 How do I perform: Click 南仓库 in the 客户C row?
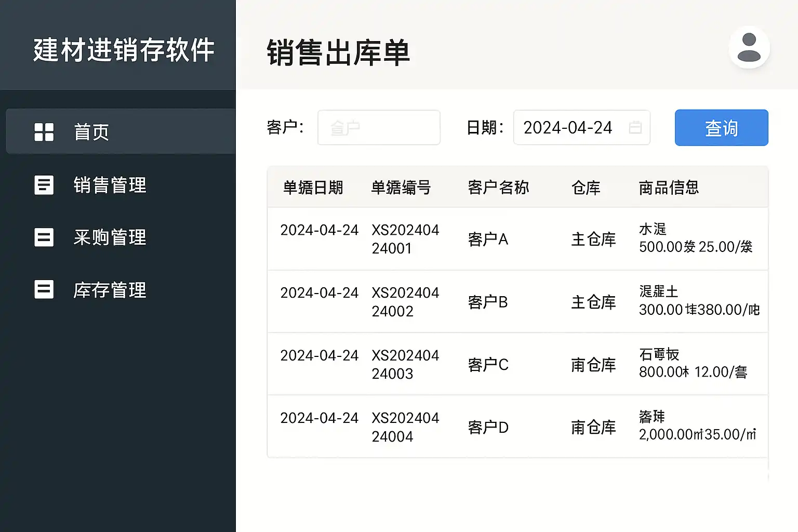(593, 365)
